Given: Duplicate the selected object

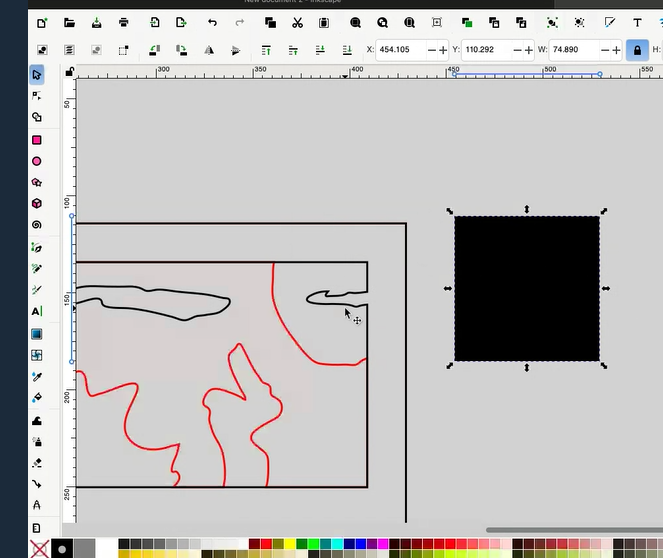Looking at the screenshot, I should (x=467, y=23).
